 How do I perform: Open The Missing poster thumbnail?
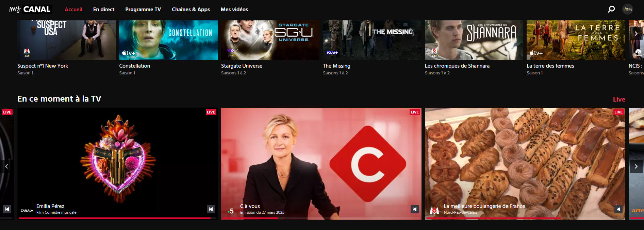(x=372, y=40)
